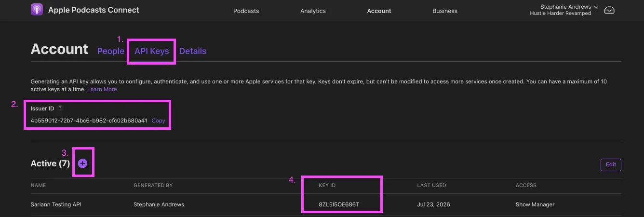Viewport: 644px width, 217px height.
Task: Select the Account navigation item
Action: pyautogui.click(x=379, y=11)
